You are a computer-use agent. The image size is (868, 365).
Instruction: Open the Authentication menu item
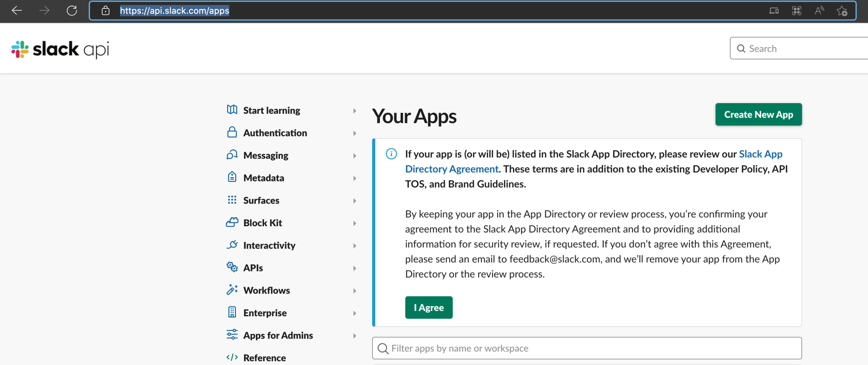pos(275,133)
